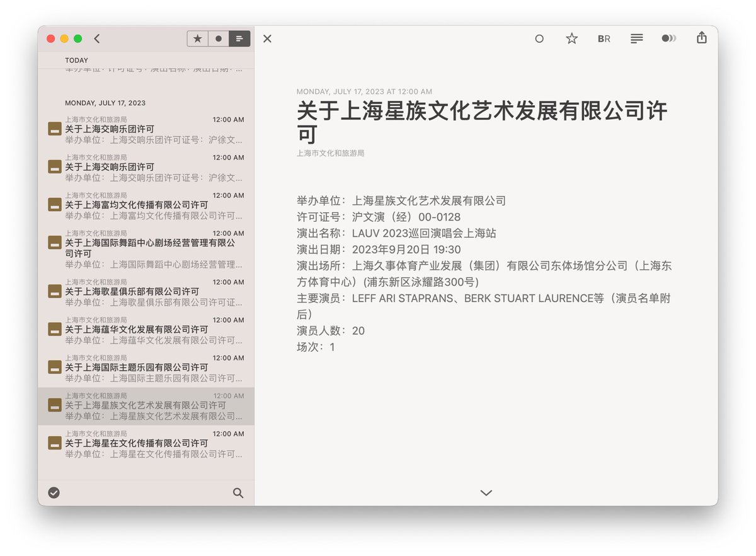Open 关于上海国际舞蹈中心剧场经营管理有限公司许可 article
756x556 pixels.
point(146,248)
